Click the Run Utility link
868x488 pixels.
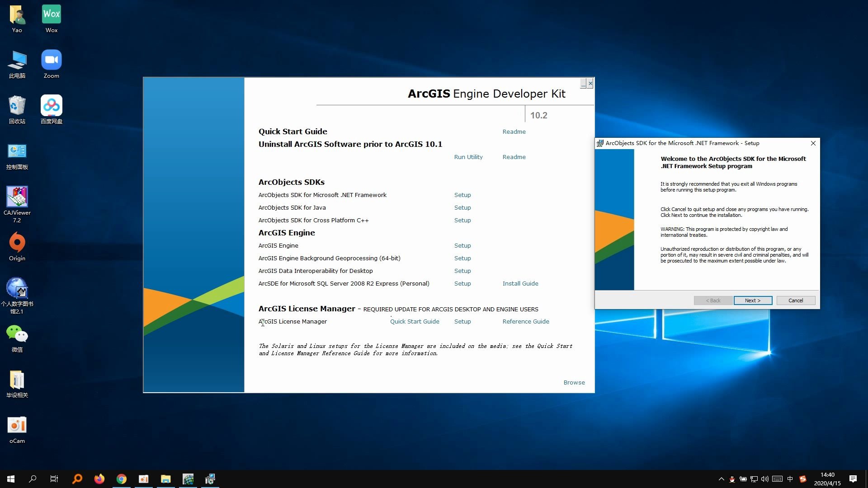click(468, 157)
